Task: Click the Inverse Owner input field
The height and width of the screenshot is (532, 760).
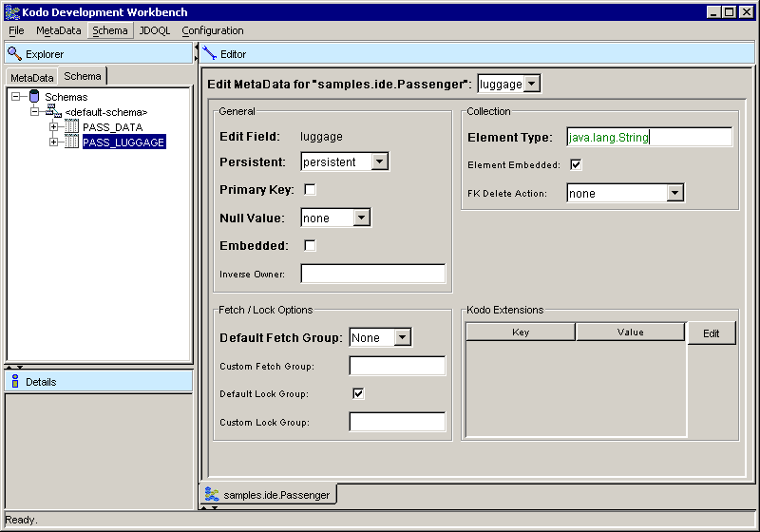Action: (x=372, y=274)
